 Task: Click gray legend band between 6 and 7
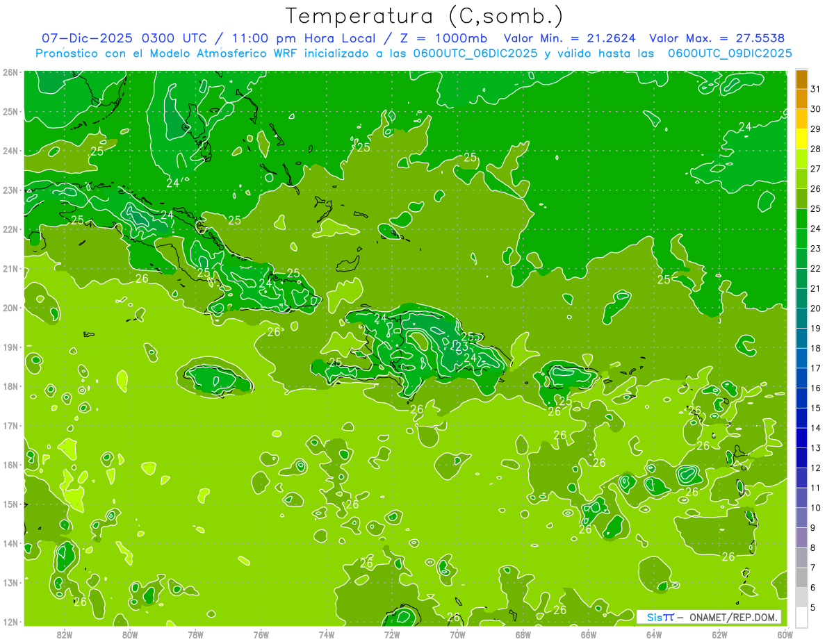click(801, 577)
